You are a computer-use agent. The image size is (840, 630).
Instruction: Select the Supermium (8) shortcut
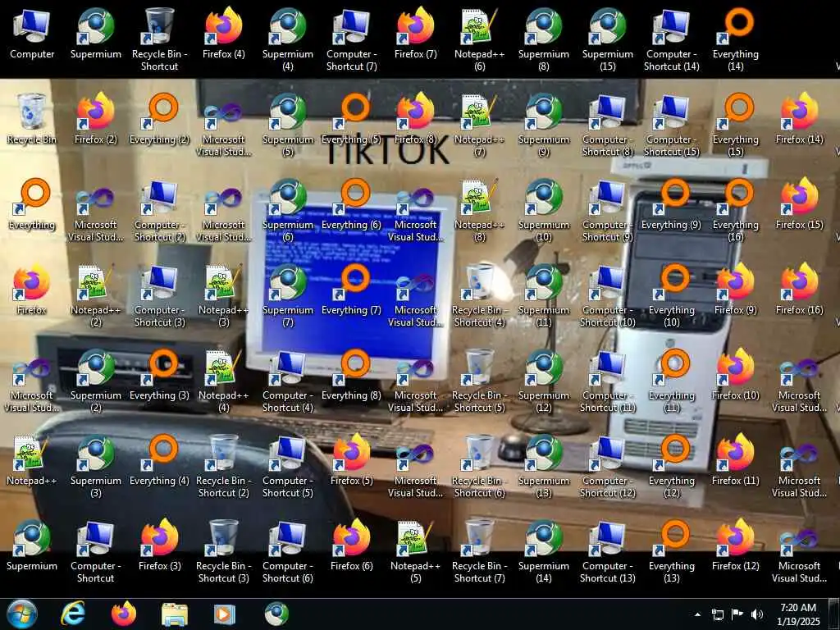pos(543,40)
